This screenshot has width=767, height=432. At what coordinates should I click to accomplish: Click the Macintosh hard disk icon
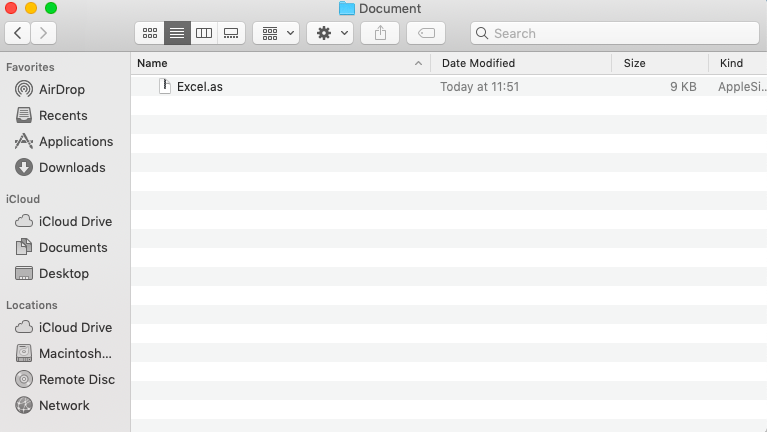point(24,353)
